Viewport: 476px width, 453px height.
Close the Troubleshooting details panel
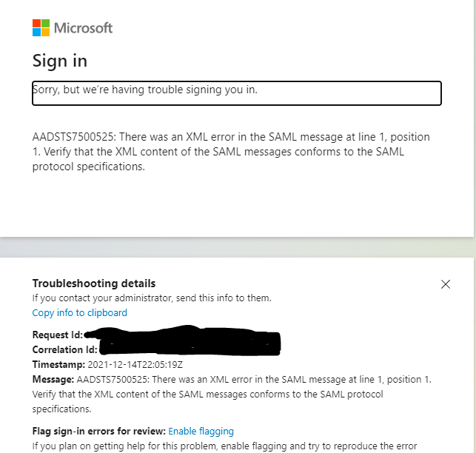coord(446,284)
